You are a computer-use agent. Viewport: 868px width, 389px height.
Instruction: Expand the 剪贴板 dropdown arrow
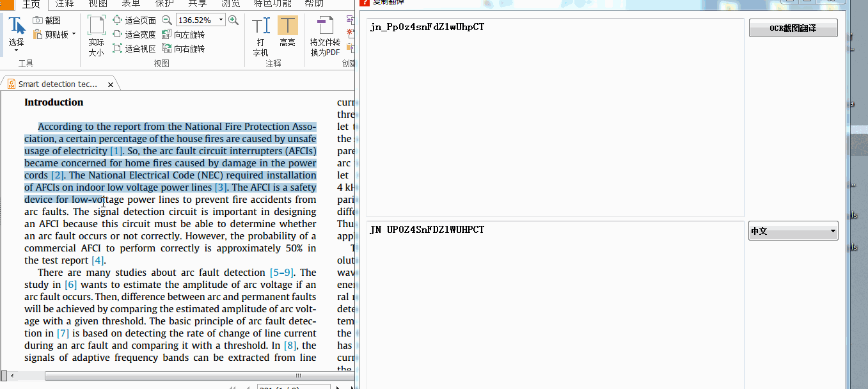click(74, 35)
